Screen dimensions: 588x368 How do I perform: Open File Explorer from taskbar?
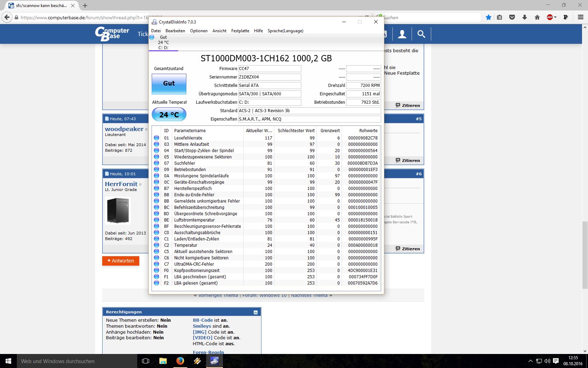(x=163, y=361)
